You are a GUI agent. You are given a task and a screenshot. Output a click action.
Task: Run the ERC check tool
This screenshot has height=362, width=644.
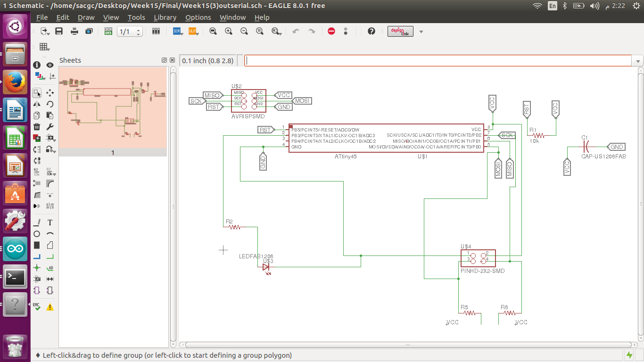(37, 307)
